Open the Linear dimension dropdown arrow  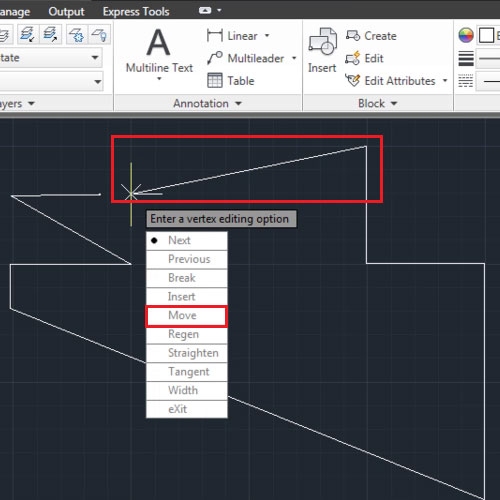click(x=267, y=35)
